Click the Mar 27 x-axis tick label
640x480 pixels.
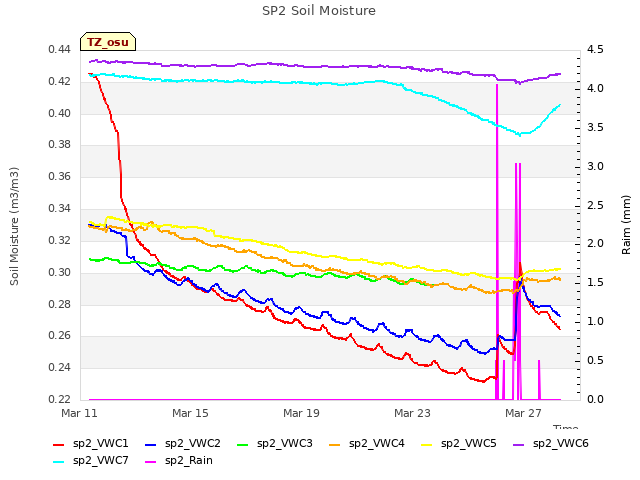tap(523, 413)
